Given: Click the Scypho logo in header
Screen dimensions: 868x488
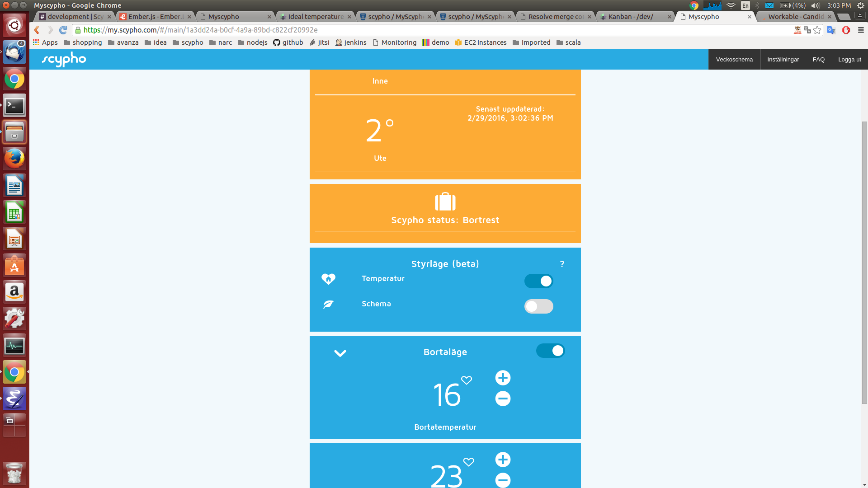Looking at the screenshot, I should tap(64, 59).
